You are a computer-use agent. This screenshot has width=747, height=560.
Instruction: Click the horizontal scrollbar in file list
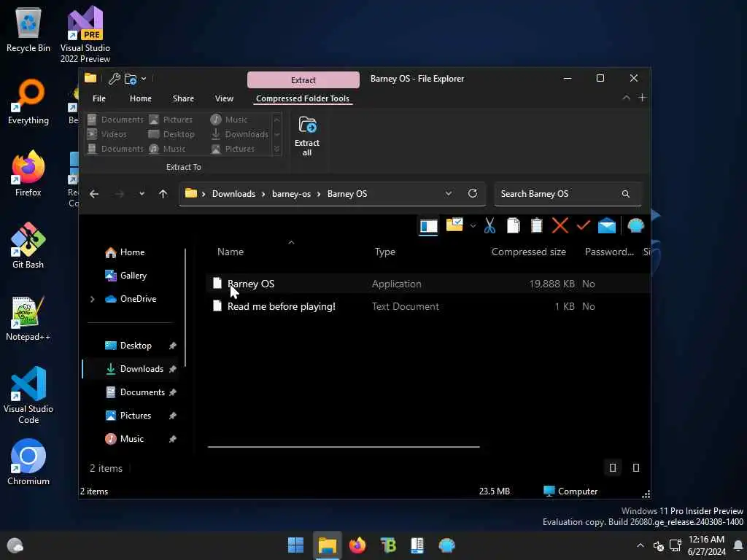pos(344,447)
